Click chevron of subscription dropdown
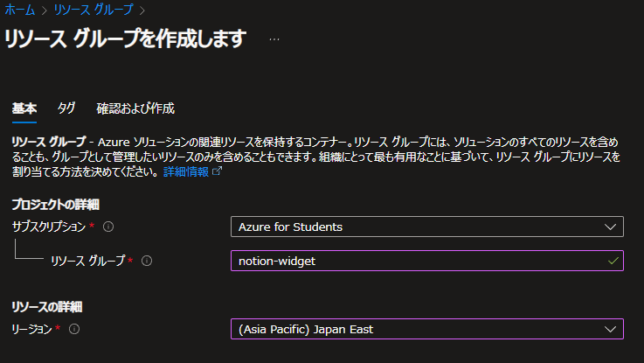The image size is (644, 363). pyautogui.click(x=610, y=227)
